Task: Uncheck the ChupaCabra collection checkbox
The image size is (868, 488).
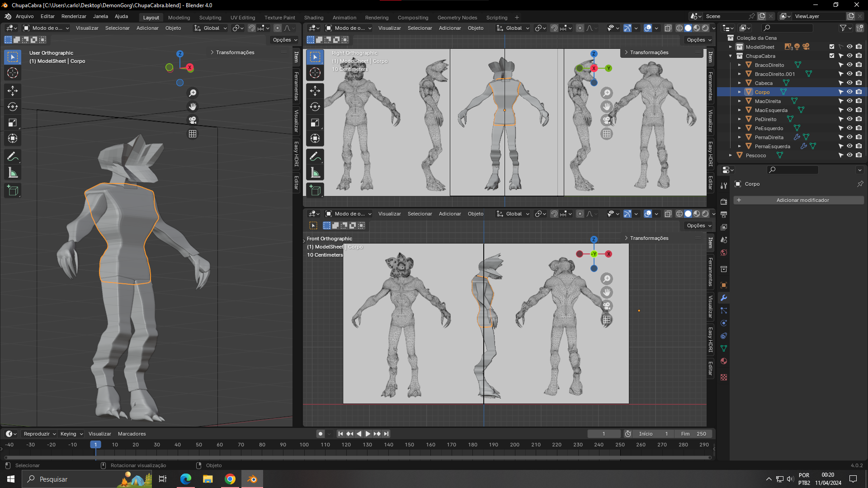Action: [832, 56]
